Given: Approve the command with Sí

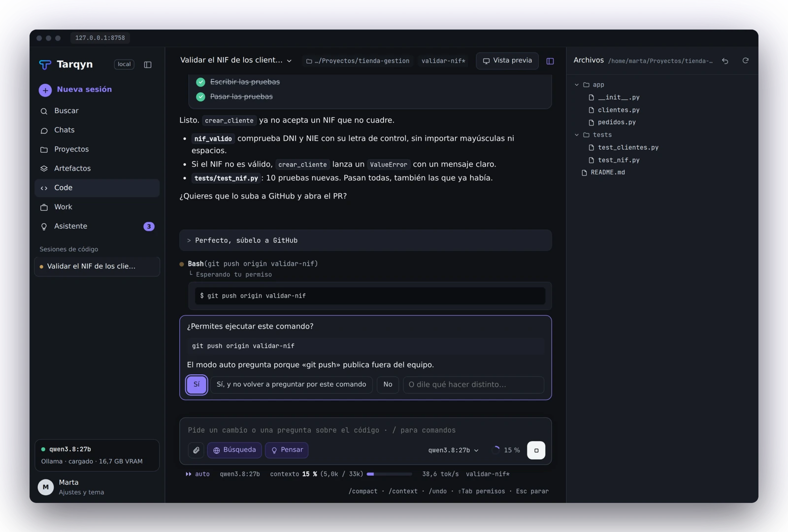Looking at the screenshot, I should (x=197, y=385).
